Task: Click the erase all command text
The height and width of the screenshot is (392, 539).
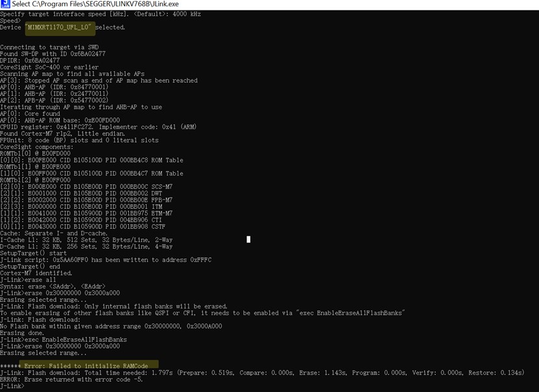Action: click(x=32, y=280)
